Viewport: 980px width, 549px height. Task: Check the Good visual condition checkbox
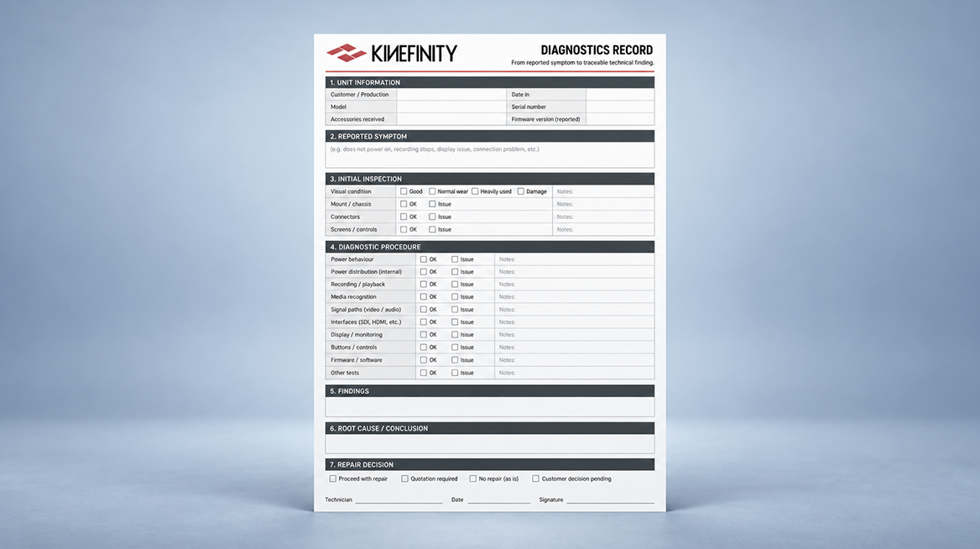coord(404,191)
